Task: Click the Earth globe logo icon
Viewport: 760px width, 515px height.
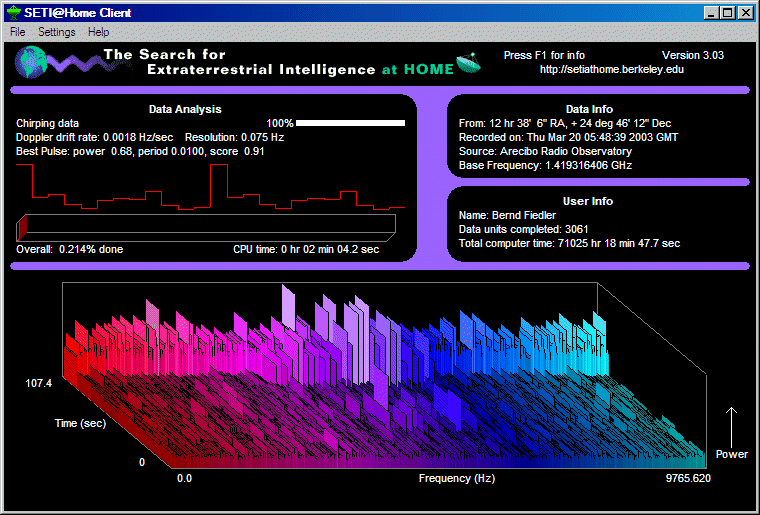Action: point(29,62)
